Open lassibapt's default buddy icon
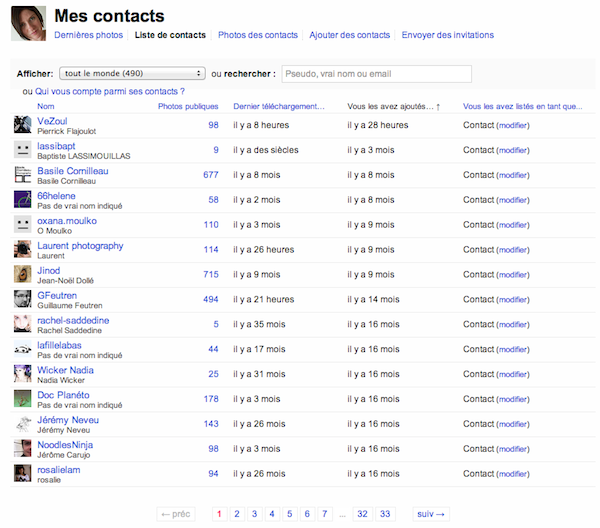600x528 pixels. tap(23, 150)
